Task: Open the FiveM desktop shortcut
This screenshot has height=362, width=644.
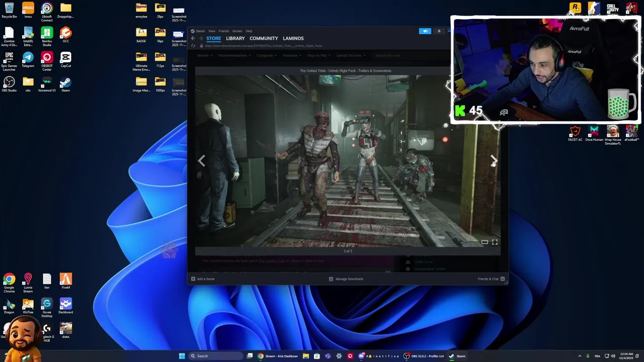Action: pyautogui.click(x=65, y=282)
